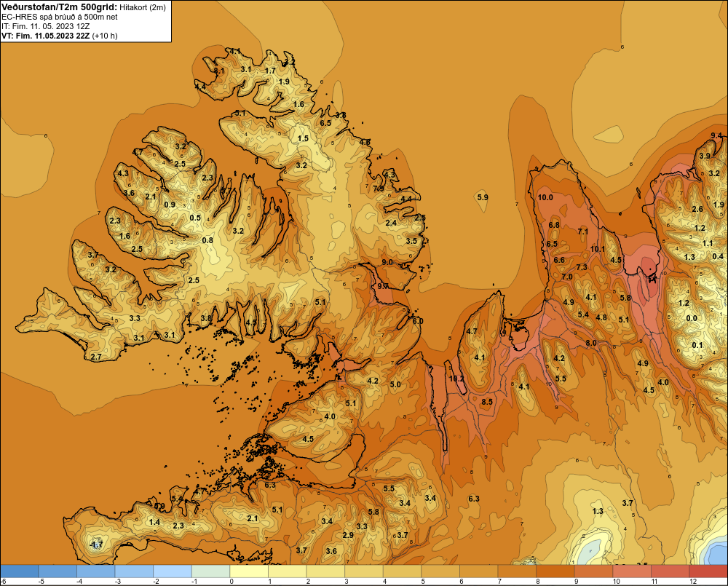The image size is (728, 586).
Task: Click the legend swatch between 11 and 12
Action: point(670,571)
